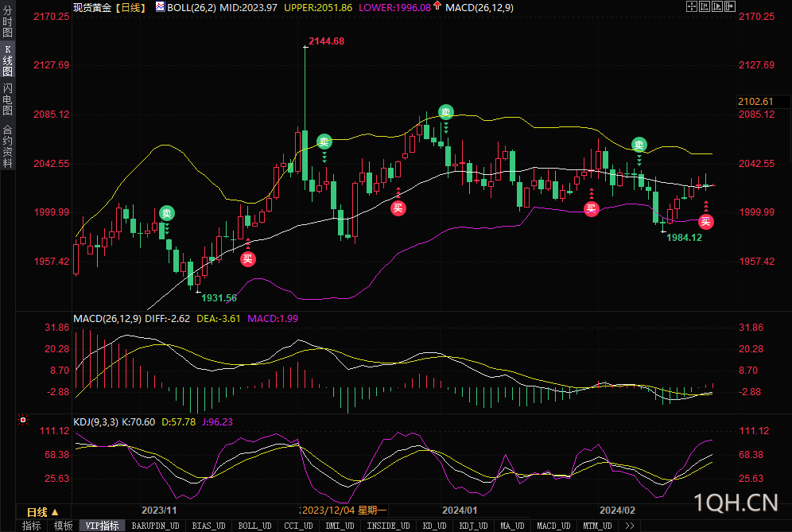792x532 pixels.
Task: Apply the CCI_UD indicator
Action: click(298, 526)
